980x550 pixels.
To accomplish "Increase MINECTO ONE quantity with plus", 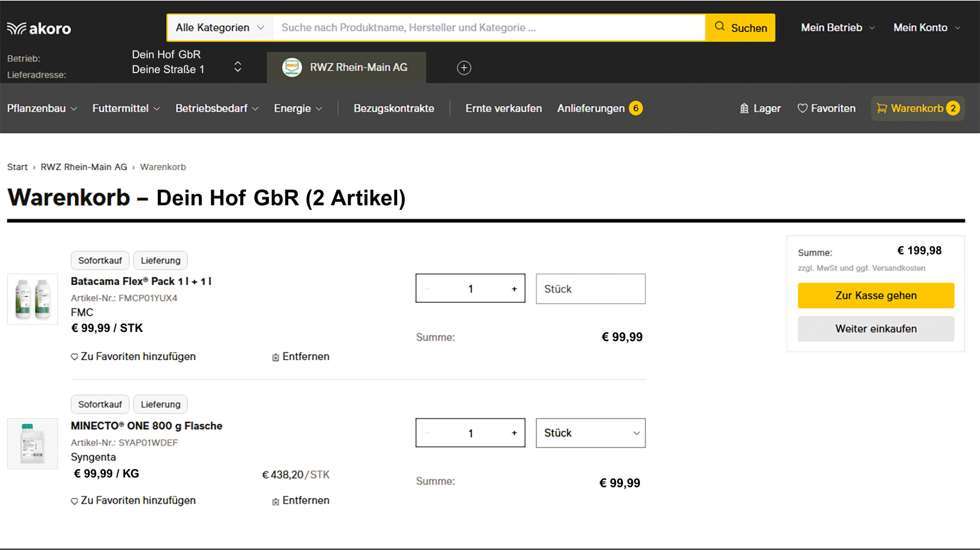I will (514, 433).
